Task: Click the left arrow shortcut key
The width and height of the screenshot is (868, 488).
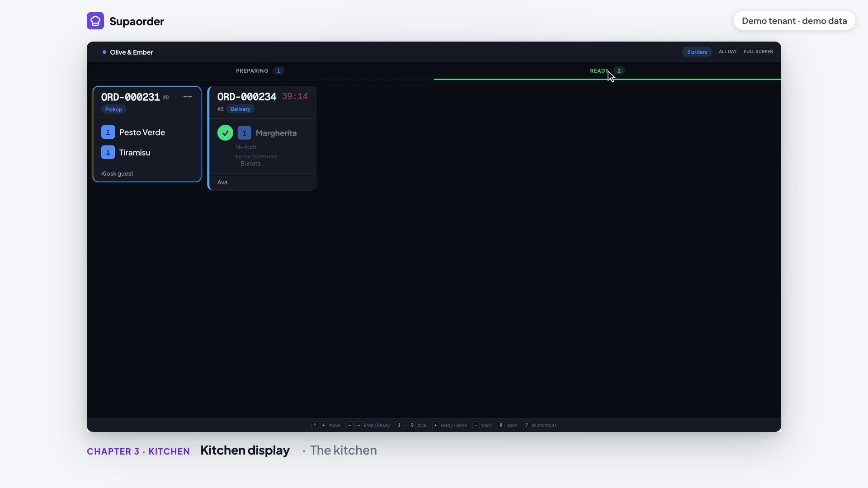Action: click(x=349, y=425)
